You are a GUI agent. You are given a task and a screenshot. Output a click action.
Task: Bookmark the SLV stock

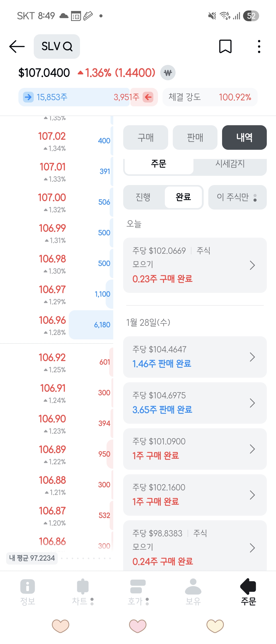coord(225,47)
